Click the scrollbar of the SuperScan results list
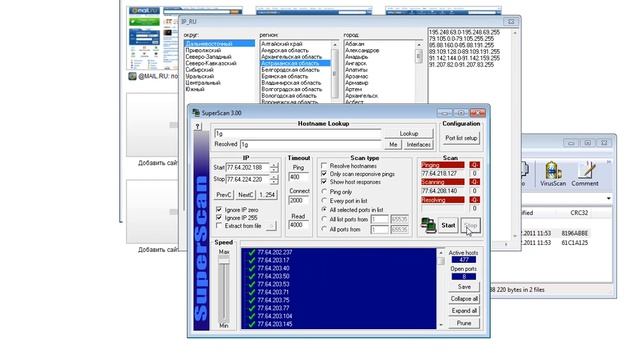The height and width of the screenshot is (360, 640). coord(441,288)
